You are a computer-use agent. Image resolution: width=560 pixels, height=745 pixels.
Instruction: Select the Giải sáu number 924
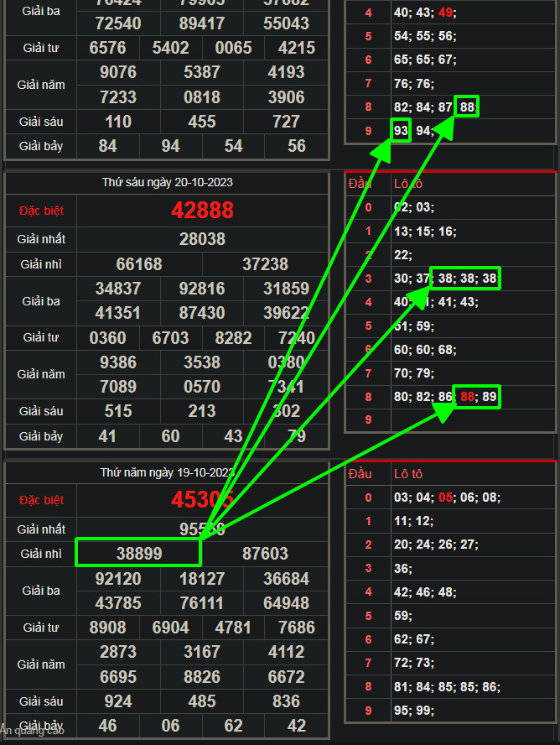118,701
